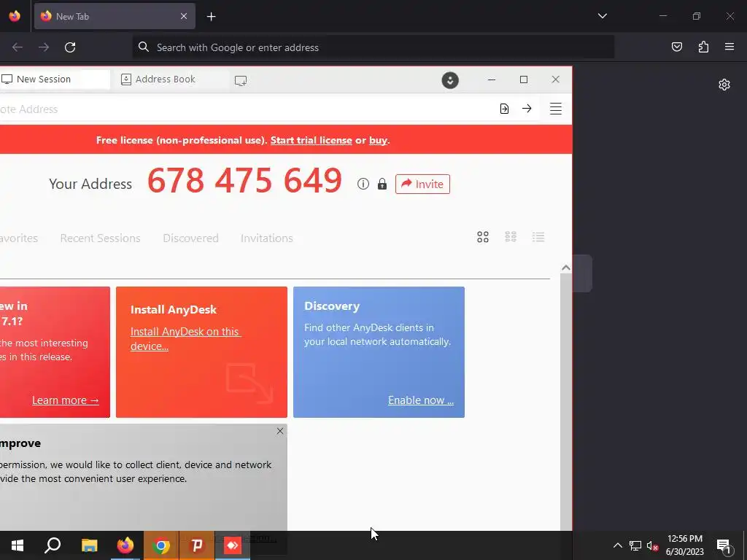Click the connect arrow icon in AnyDesk
This screenshot has width=747, height=560.
tap(527, 109)
